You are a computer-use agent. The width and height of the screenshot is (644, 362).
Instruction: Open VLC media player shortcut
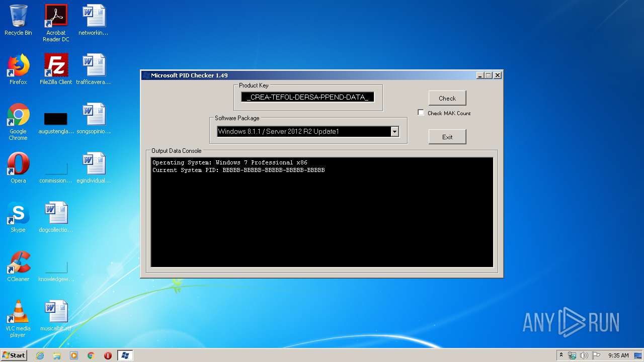(18, 319)
